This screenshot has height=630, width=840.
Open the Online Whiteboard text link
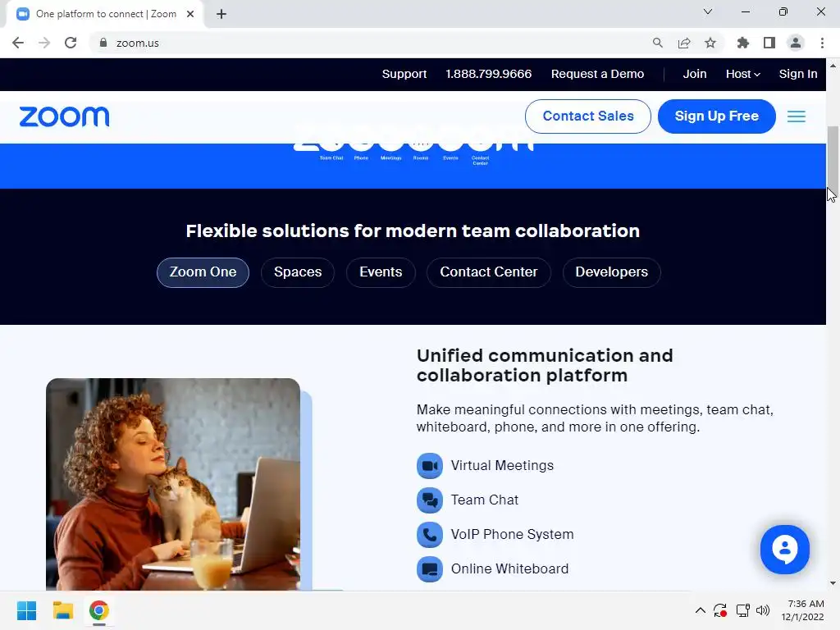pos(509,569)
